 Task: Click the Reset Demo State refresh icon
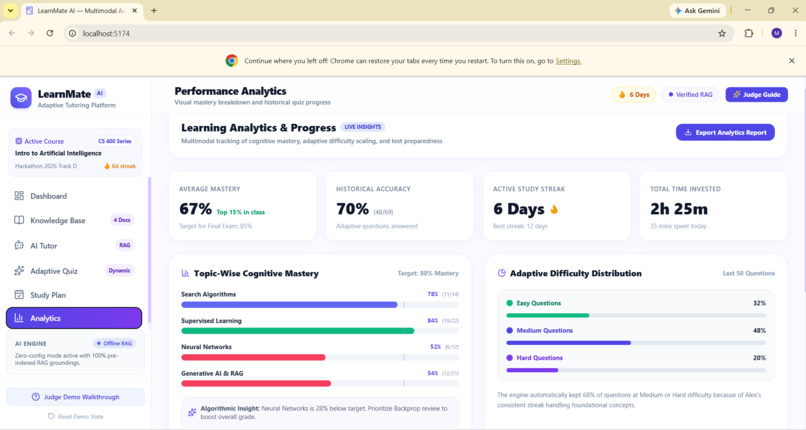point(51,416)
